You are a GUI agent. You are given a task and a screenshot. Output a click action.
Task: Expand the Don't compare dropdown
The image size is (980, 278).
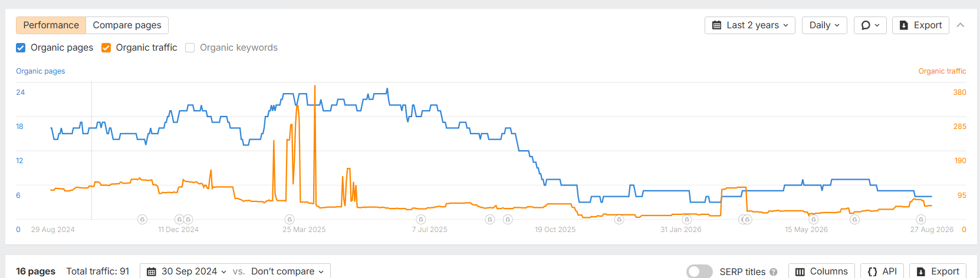[x=287, y=272]
